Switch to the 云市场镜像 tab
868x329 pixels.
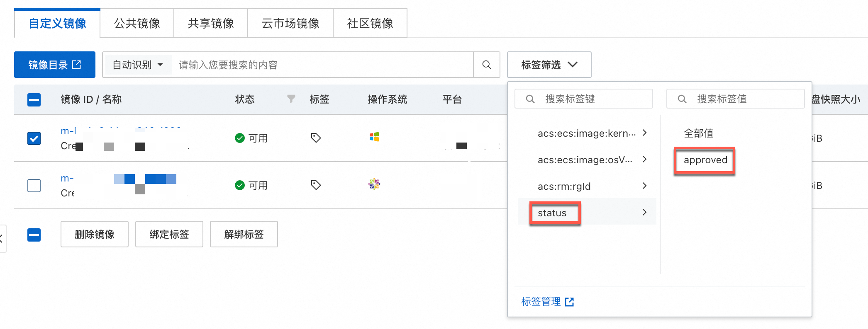[290, 23]
